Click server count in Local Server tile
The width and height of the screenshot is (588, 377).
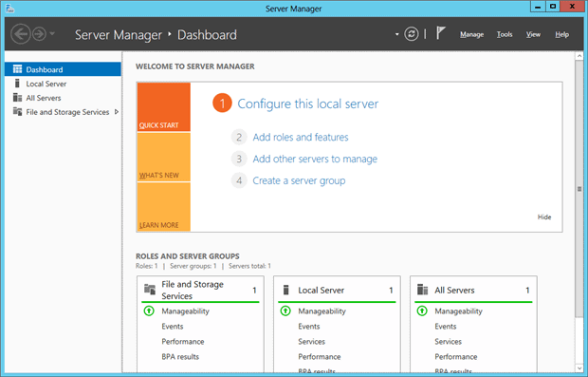391,291
